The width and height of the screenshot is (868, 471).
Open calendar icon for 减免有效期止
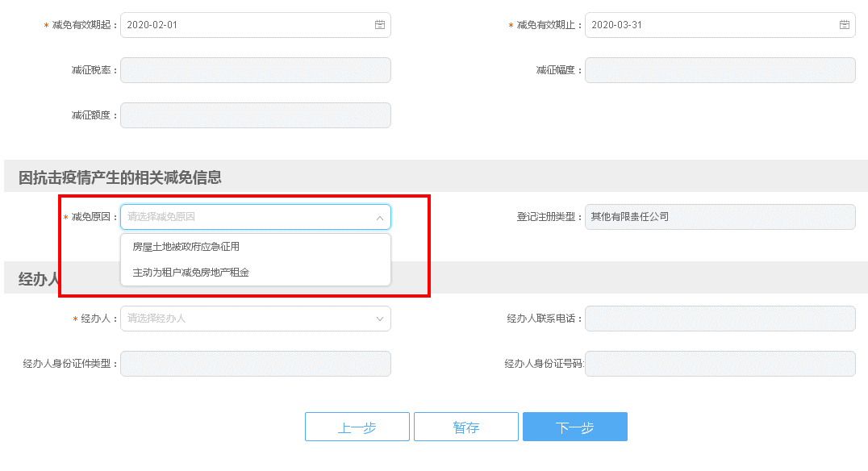[845, 25]
